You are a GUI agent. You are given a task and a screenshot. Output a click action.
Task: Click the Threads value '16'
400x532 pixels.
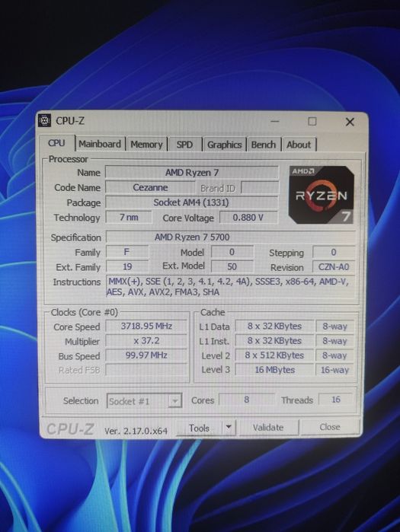point(336,400)
